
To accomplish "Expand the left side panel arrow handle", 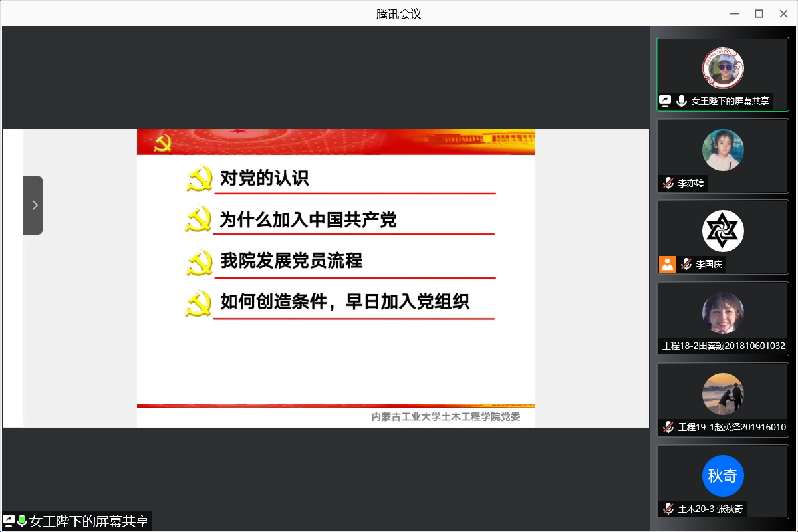I will point(34,205).
